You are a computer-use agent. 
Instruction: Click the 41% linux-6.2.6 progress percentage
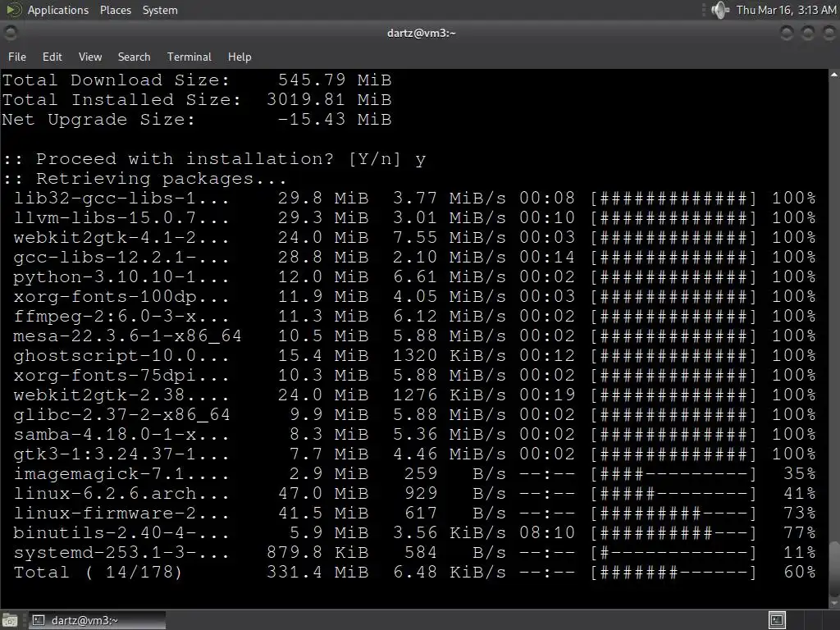pyautogui.click(x=799, y=494)
